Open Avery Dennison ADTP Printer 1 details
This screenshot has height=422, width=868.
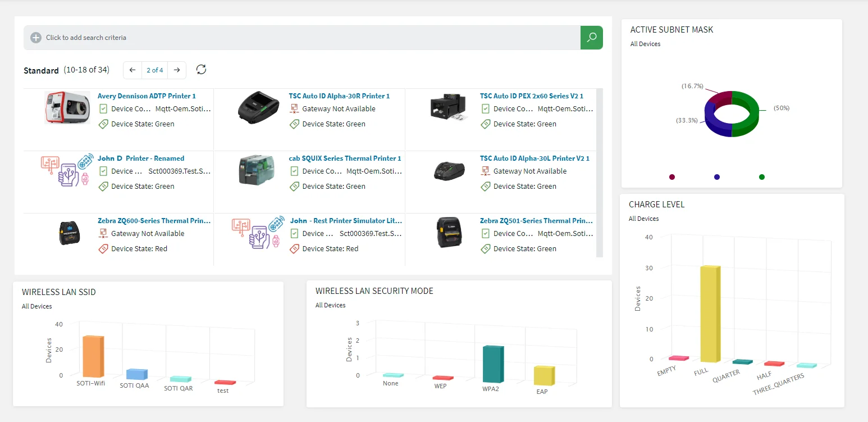147,96
